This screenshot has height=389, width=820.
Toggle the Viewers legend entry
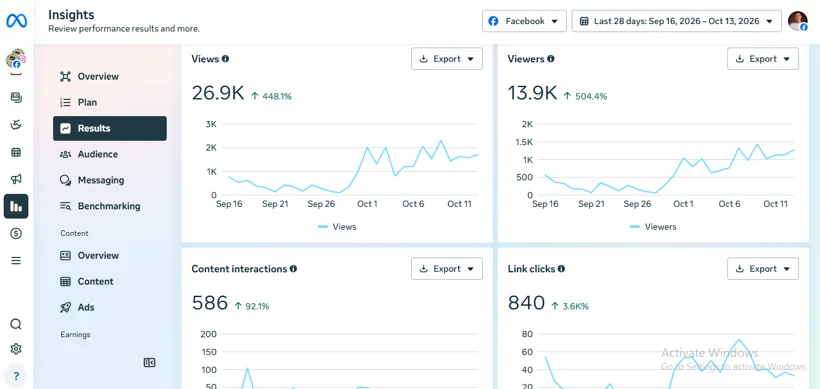tap(653, 227)
